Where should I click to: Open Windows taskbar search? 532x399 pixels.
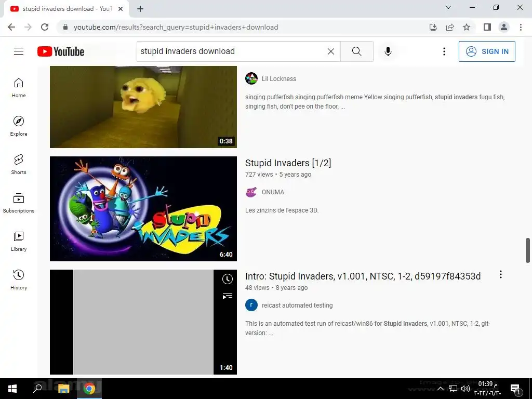(37, 389)
